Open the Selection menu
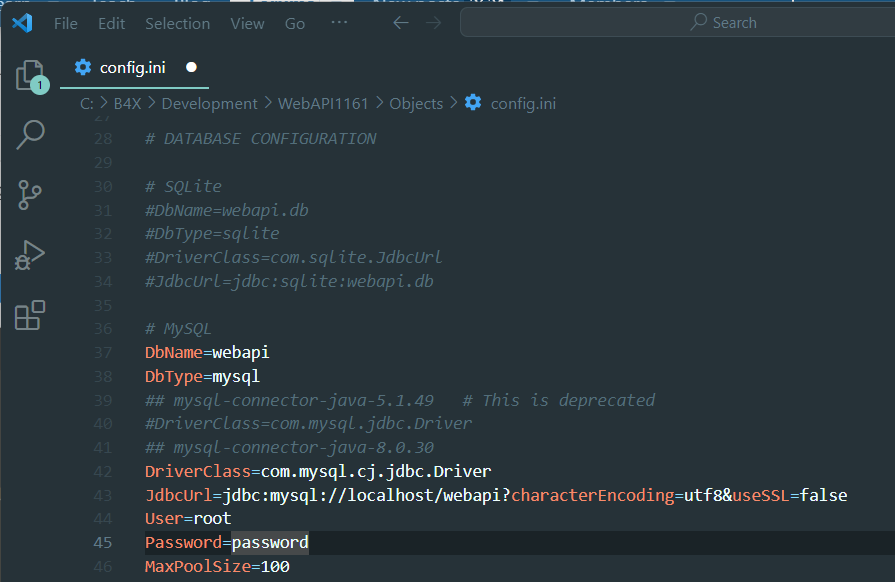The image size is (895, 582). [178, 23]
